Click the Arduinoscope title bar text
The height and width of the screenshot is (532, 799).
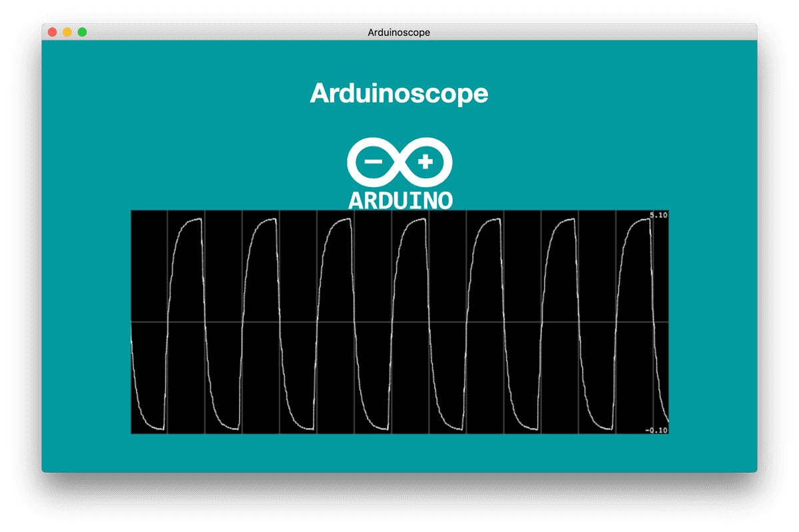pos(399,32)
